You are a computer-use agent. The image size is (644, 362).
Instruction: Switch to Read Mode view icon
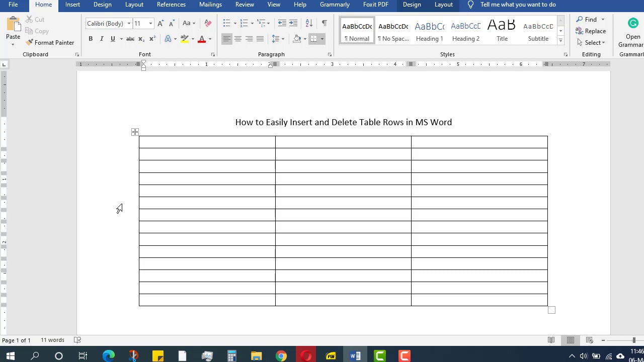click(x=551, y=340)
